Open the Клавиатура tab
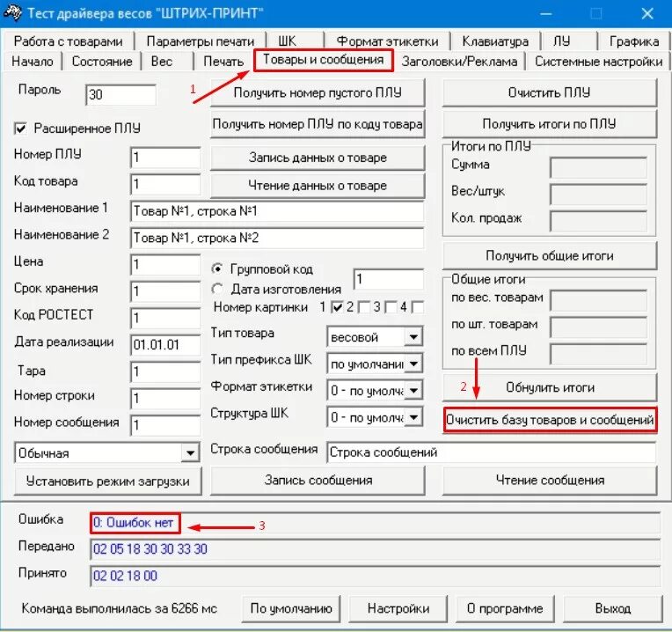672x632 pixels. [x=495, y=41]
